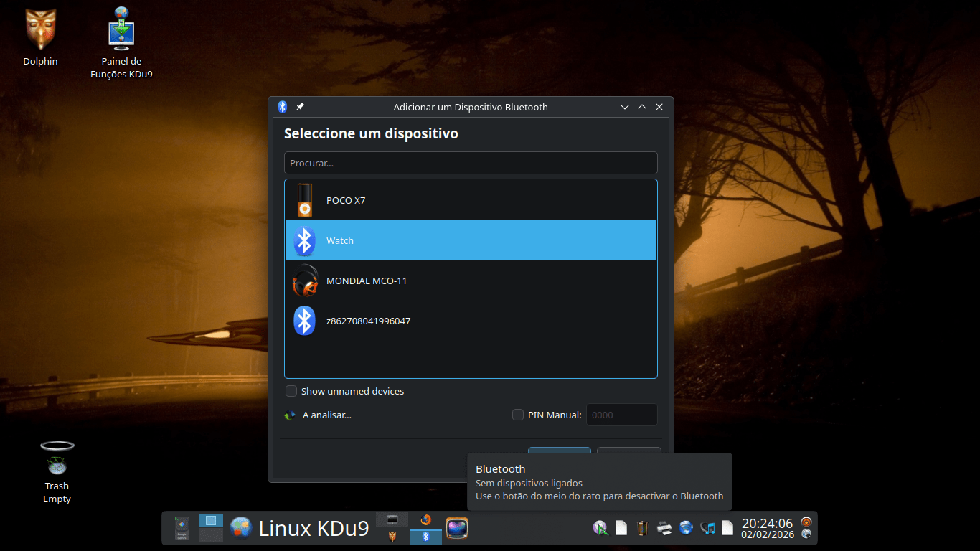This screenshot has width=980, height=551.
Task: Click the Procurar search field
Action: (471, 163)
